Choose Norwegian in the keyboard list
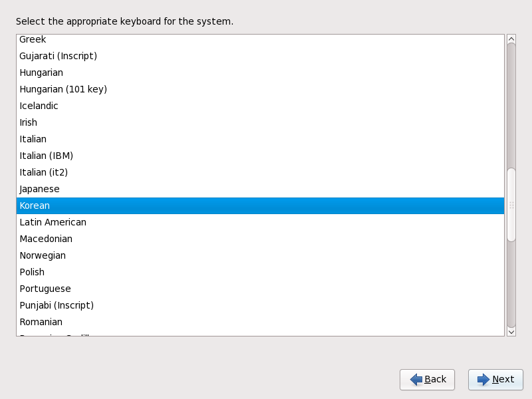The image size is (532, 399). point(260,255)
